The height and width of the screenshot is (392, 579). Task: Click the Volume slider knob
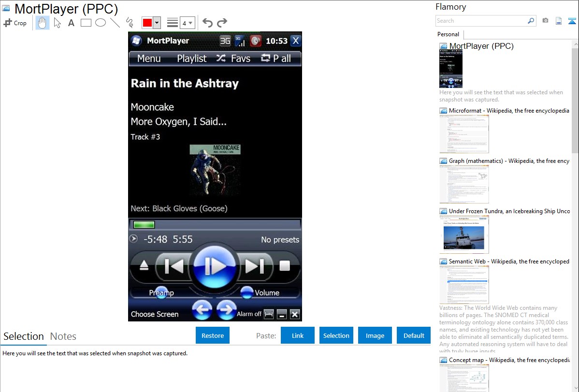tap(246, 292)
